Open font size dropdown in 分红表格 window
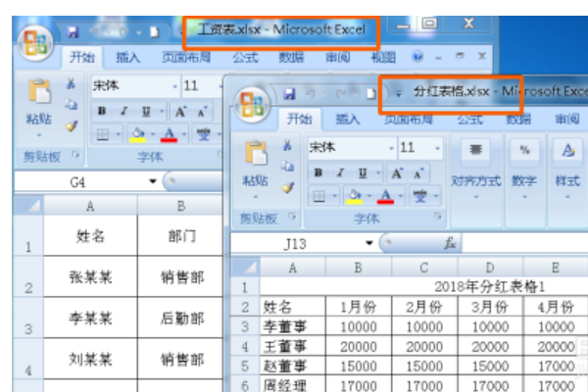The width and height of the screenshot is (588, 392). tap(437, 148)
